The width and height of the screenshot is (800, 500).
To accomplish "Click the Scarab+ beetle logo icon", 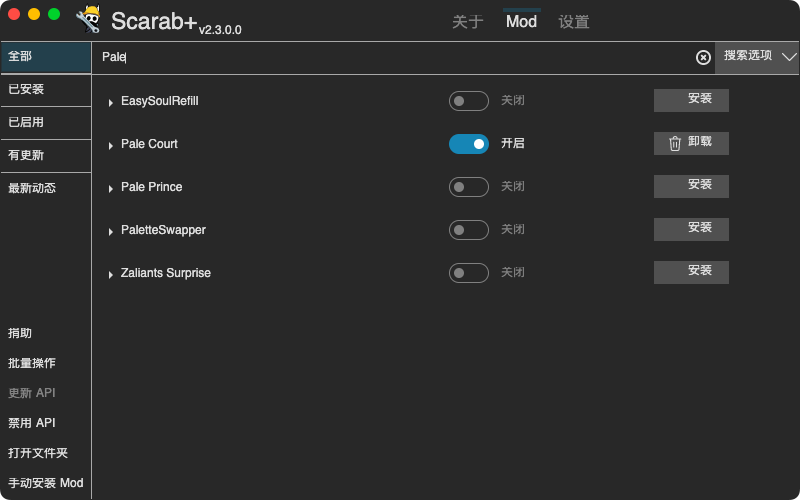I will (88, 19).
